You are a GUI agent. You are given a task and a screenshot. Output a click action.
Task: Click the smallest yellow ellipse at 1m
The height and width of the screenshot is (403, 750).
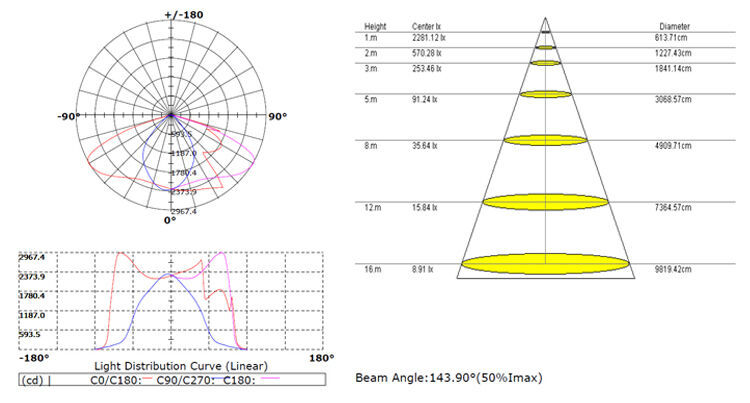pyautogui.click(x=545, y=47)
